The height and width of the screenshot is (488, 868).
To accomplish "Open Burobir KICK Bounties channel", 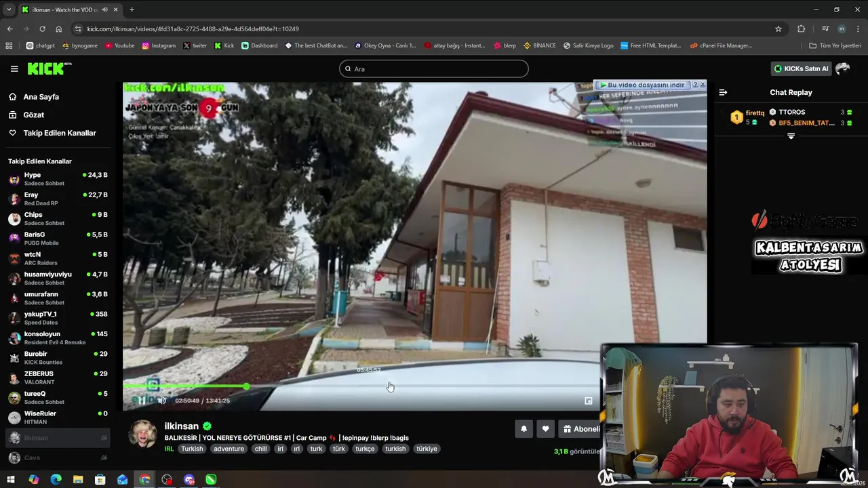I will click(57, 358).
